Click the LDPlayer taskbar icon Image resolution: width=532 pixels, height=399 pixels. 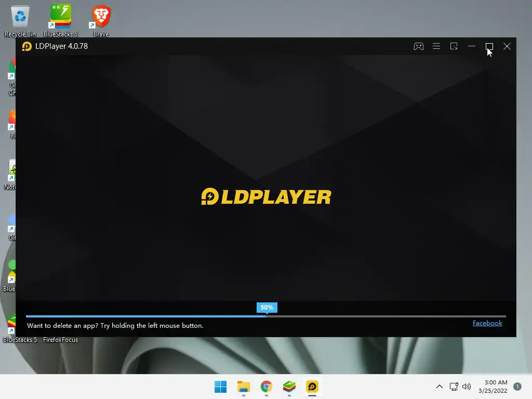coord(312,387)
